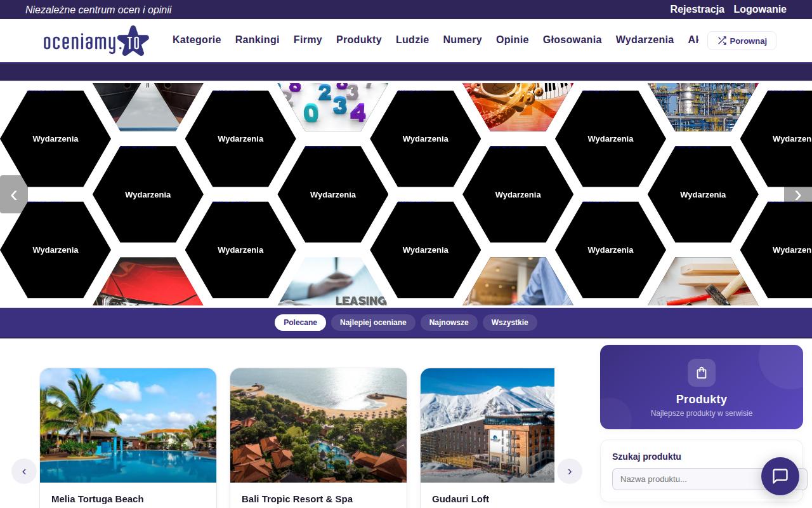Image resolution: width=812 pixels, height=508 pixels.
Task: Go to previous hexagon slide arrow
Action: [14, 194]
